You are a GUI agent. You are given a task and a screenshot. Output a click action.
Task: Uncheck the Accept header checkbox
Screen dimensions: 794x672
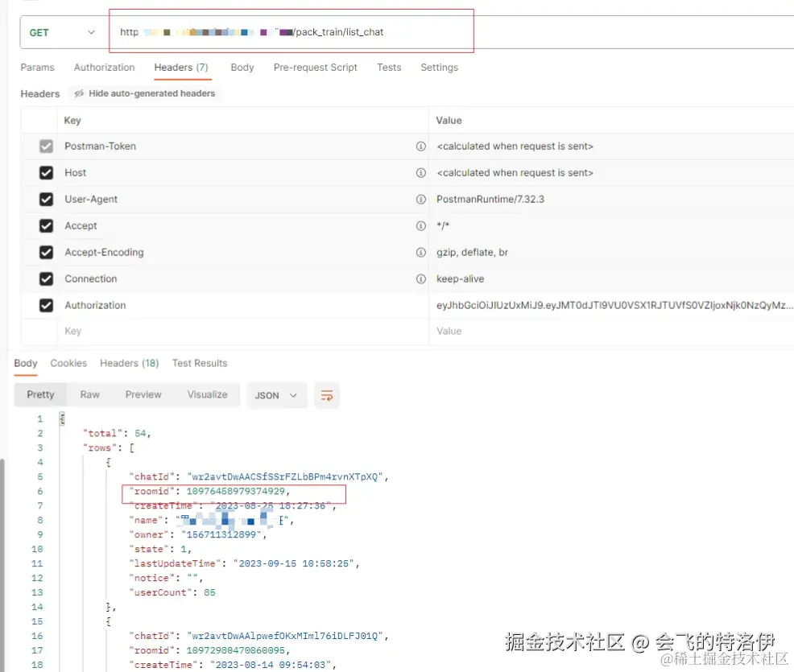coord(46,225)
